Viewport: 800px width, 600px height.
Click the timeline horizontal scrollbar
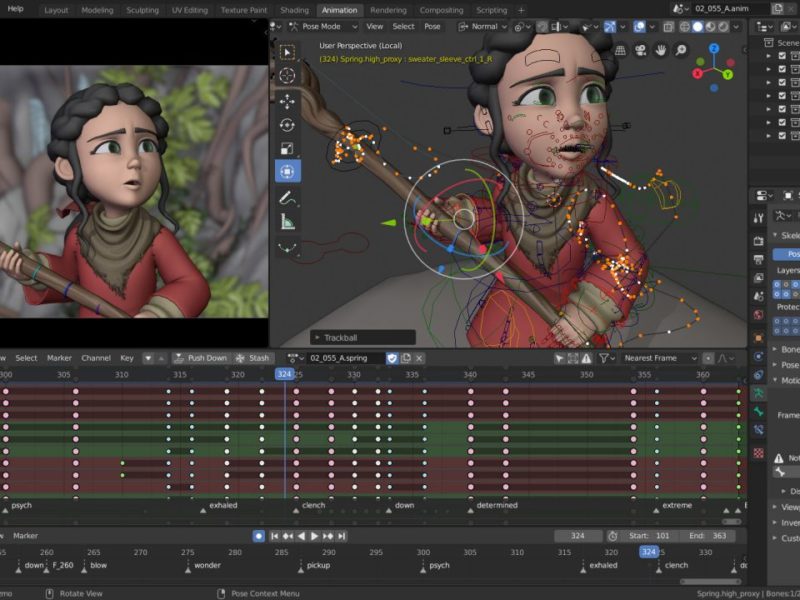[x=710, y=581]
